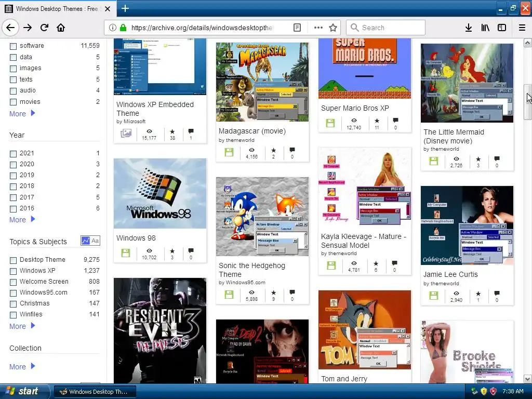Check the movies media type filter

(x=13, y=102)
